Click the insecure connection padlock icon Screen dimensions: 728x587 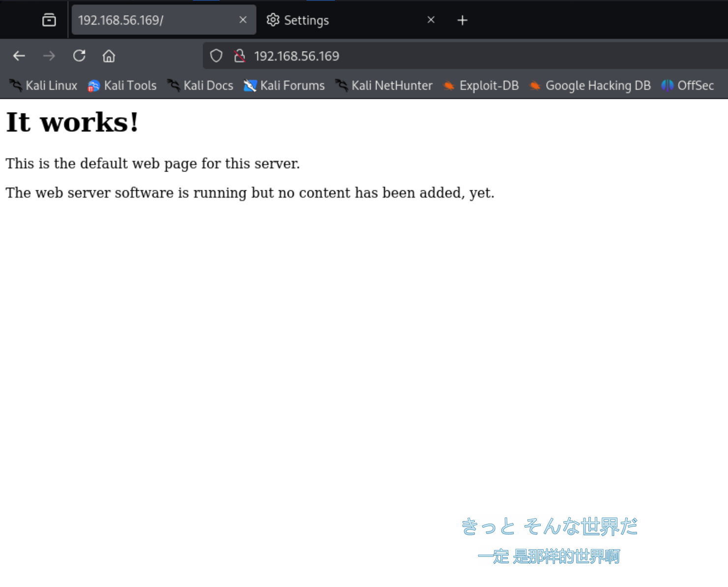[x=239, y=56]
